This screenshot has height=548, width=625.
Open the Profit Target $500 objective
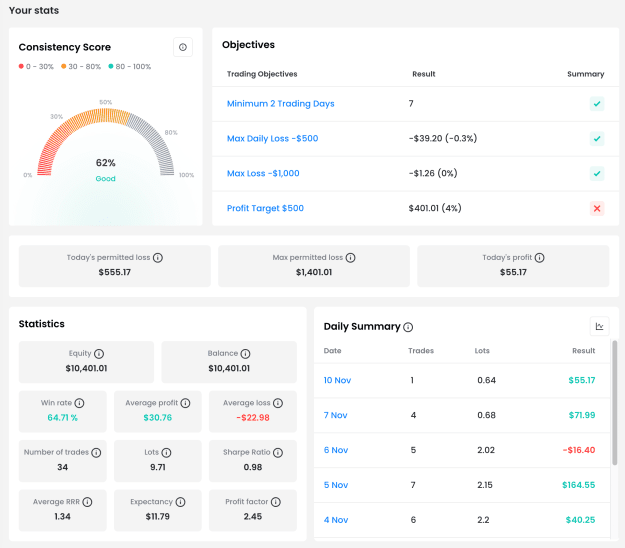point(265,208)
